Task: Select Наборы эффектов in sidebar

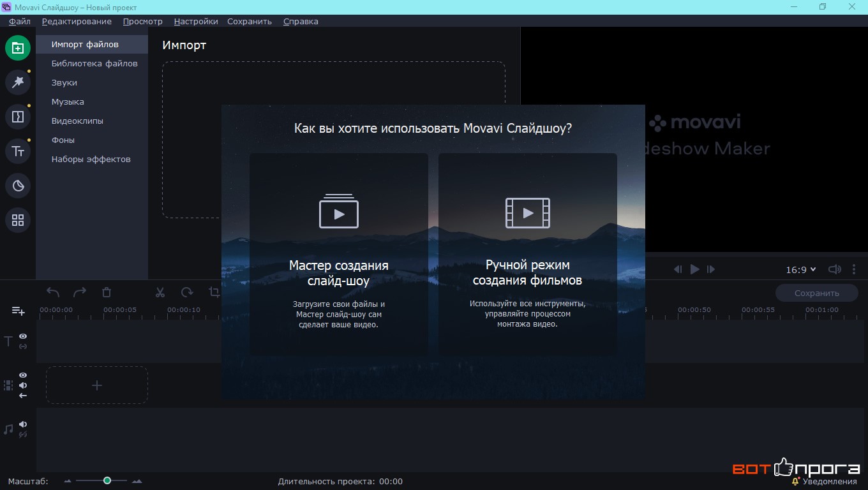Action: click(x=92, y=160)
